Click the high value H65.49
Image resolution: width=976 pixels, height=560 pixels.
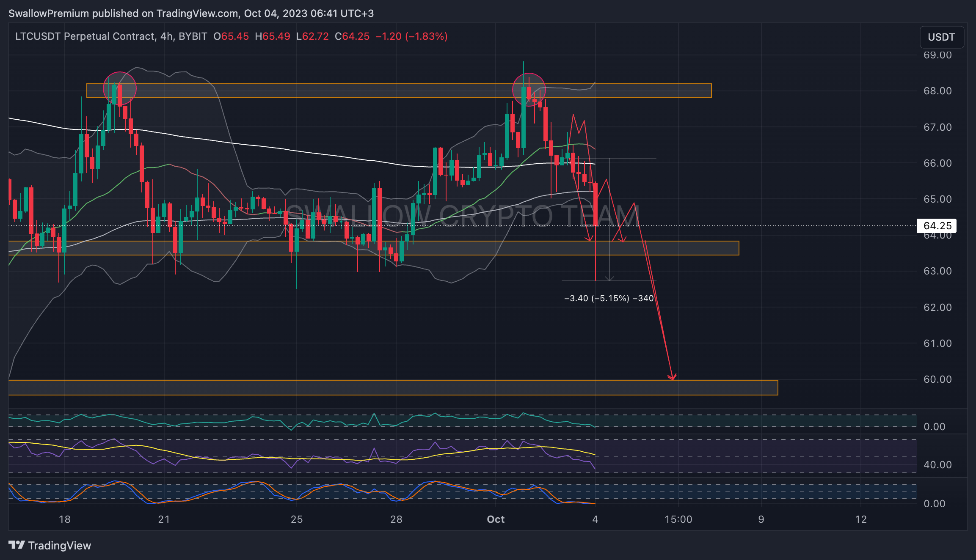[273, 36]
